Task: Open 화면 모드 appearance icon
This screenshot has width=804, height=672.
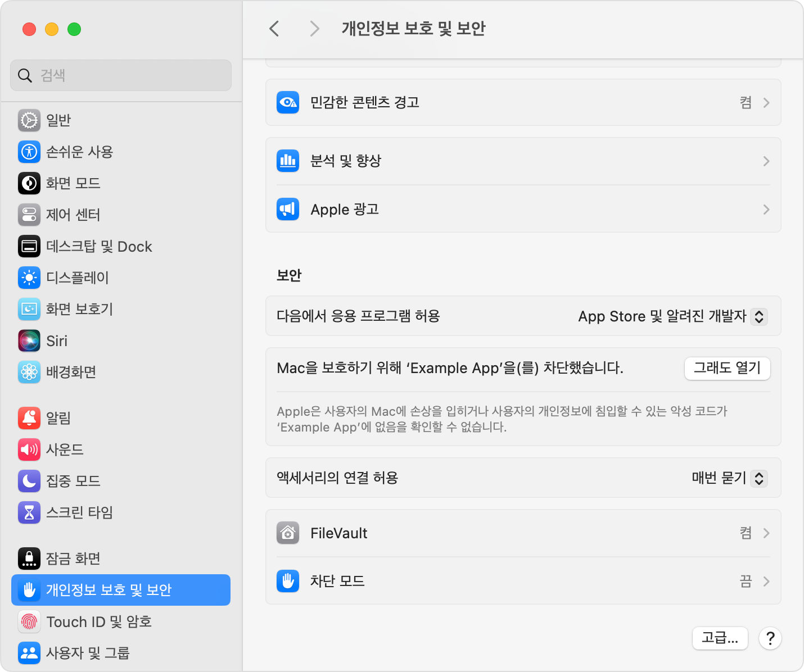Action: pos(29,183)
